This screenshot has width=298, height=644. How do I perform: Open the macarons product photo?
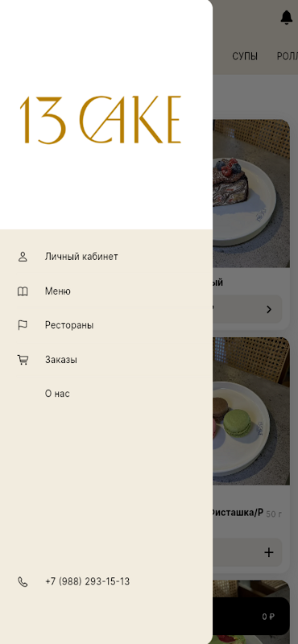(x=251, y=411)
